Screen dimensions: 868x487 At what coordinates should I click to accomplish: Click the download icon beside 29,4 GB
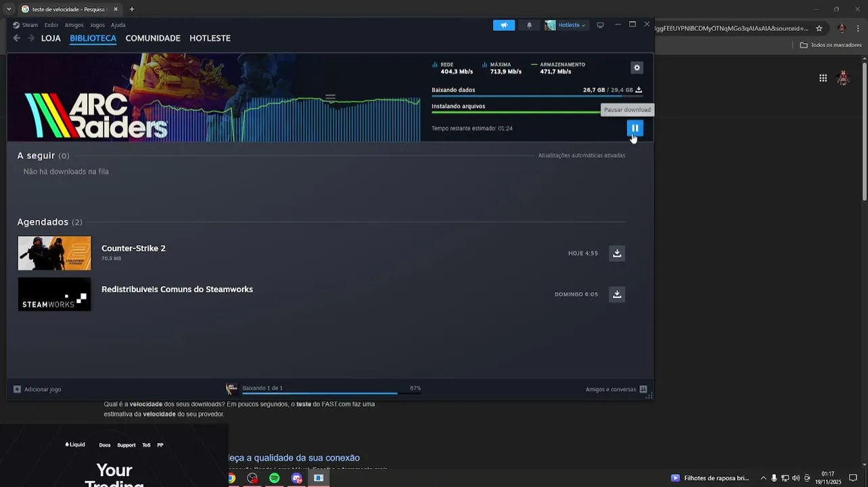(x=639, y=90)
